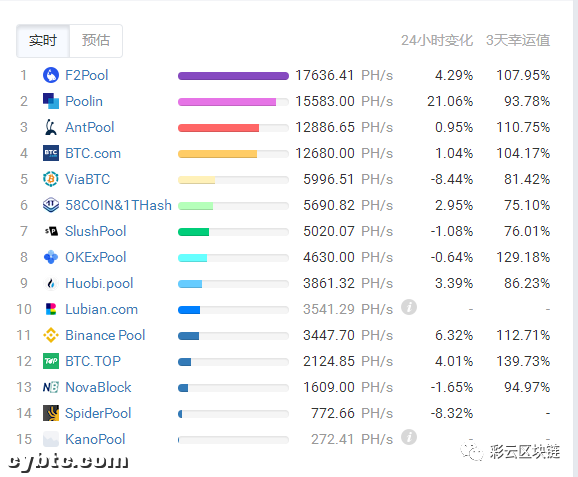The height and width of the screenshot is (477, 578).
Task: Open the BTC.com link
Action: point(93,153)
